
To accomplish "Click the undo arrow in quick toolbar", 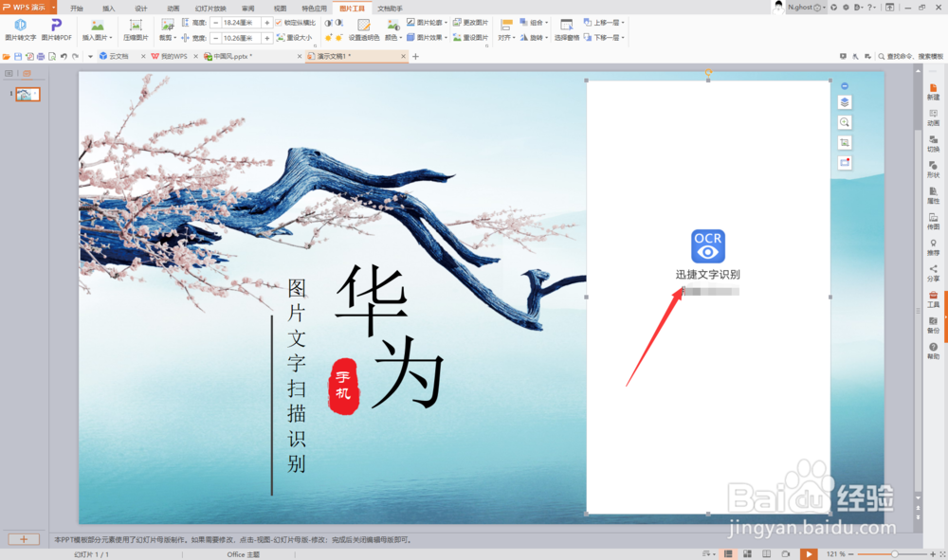I will (x=64, y=56).
